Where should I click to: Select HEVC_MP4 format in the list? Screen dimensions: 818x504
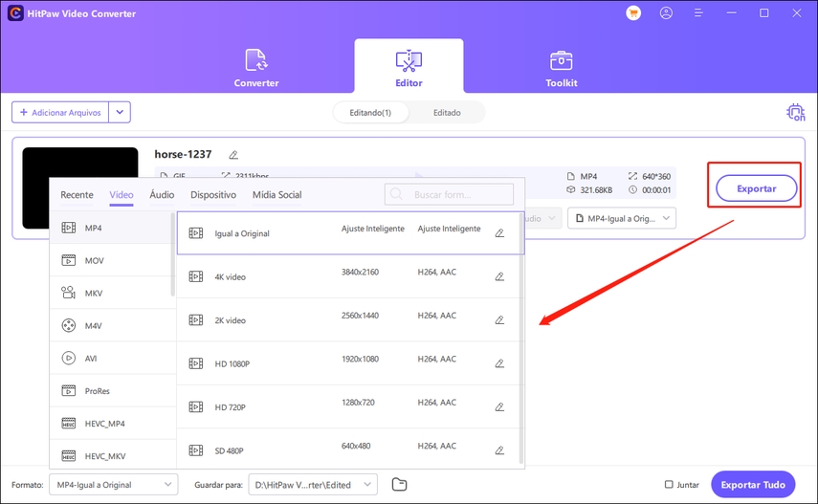point(110,423)
